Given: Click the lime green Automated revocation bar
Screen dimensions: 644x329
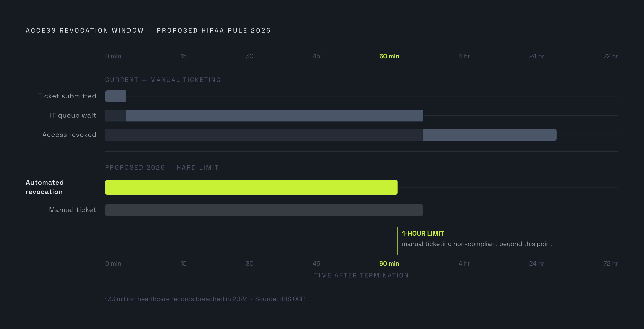Looking at the screenshot, I should [x=251, y=187].
